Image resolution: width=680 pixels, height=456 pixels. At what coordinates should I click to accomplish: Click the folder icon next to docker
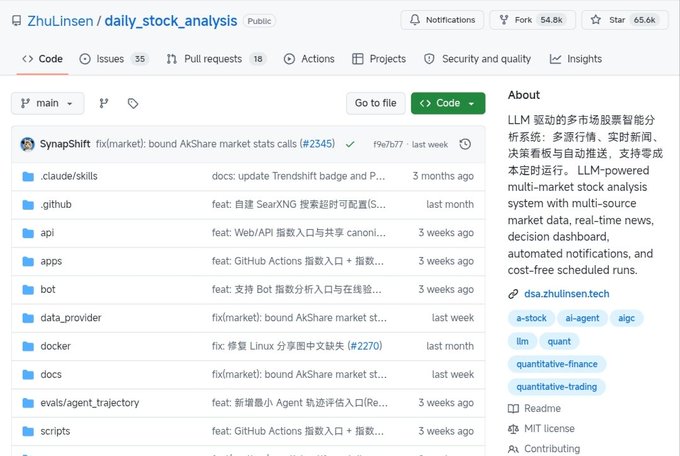[28, 346]
